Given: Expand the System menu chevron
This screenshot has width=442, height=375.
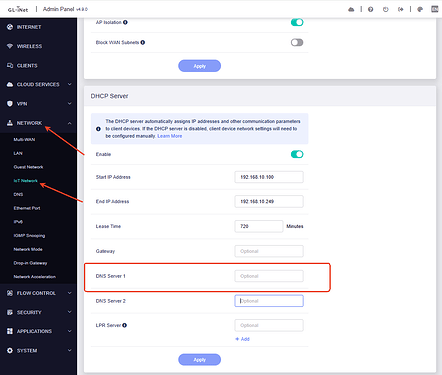Looking at the screenshot, I should pyautogui.click(x=70, y=350).
